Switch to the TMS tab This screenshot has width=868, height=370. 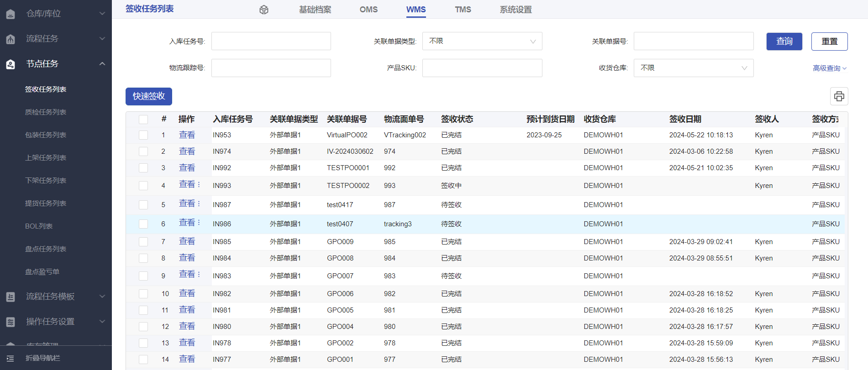point(463,10)
